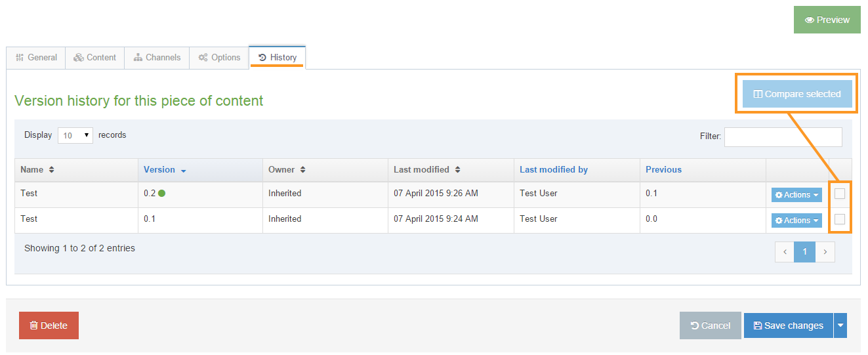The height and width of the screenshot is (355, 868).
Task: Click into the Filter text field
Action: 783,136
